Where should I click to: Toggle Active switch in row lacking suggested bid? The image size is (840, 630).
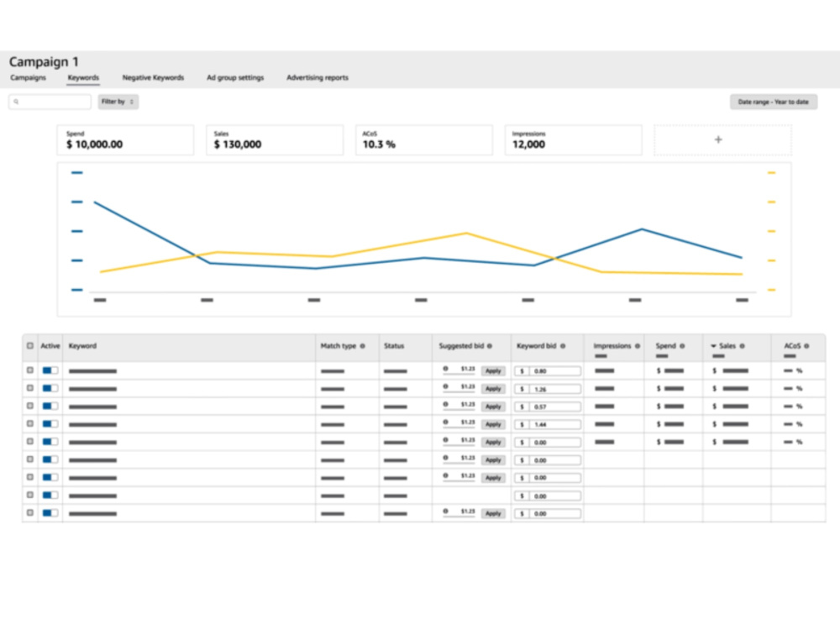(x=50, y=495)
